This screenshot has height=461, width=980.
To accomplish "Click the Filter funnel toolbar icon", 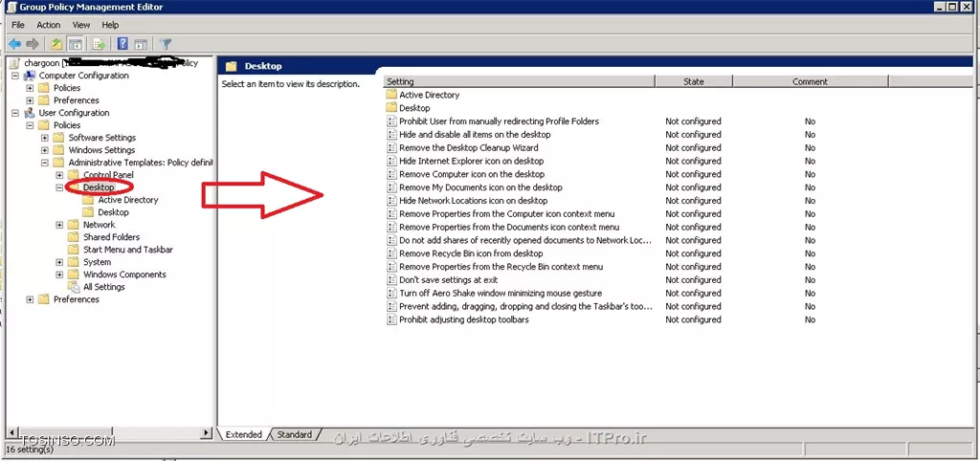I will (165, 44).
